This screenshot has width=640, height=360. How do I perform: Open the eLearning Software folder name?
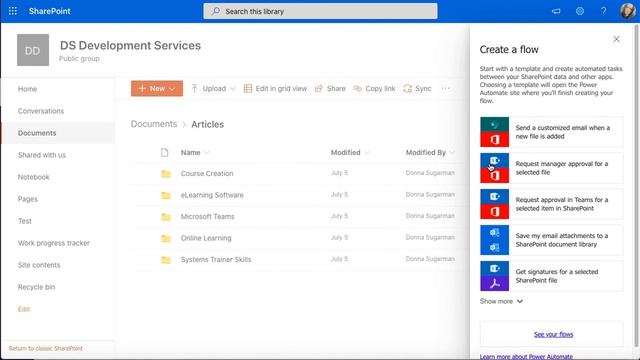pyautogui.click(x=212, y=195)
